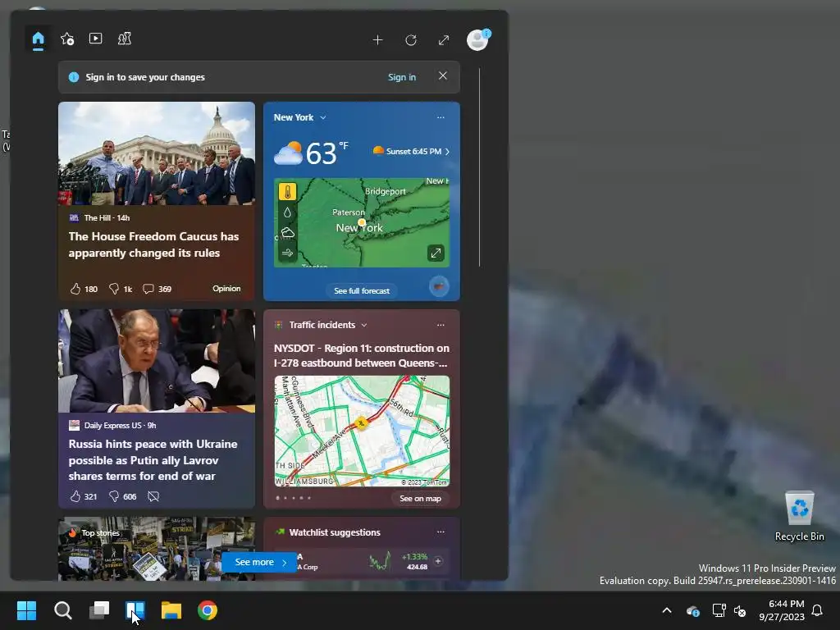Screen dimensions: 840x630
Task: Open the Russia hints peace headline
Action: point(153,459)
